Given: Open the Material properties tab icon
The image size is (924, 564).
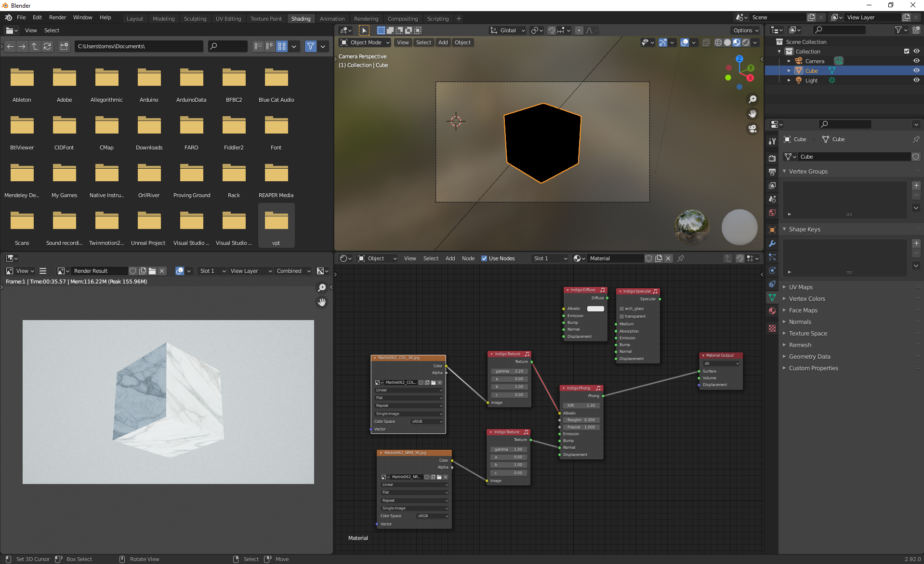Looking at the screenshot, I should 772,311.
